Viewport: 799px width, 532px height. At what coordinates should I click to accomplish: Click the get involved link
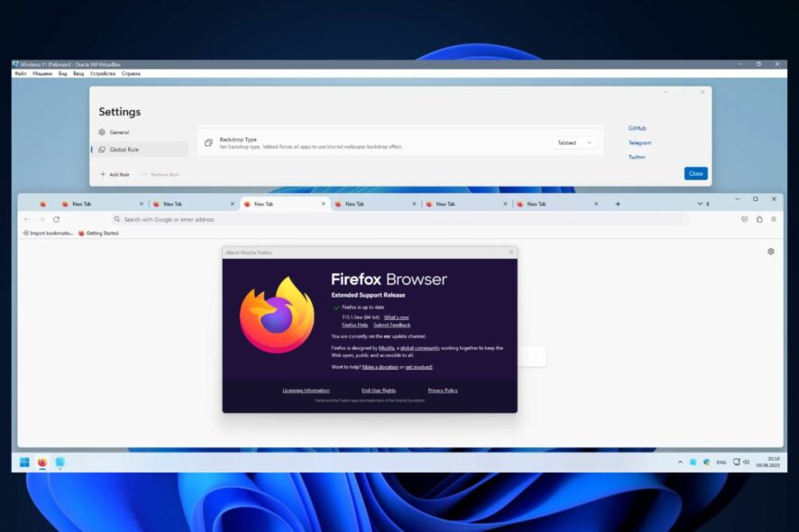418,367
